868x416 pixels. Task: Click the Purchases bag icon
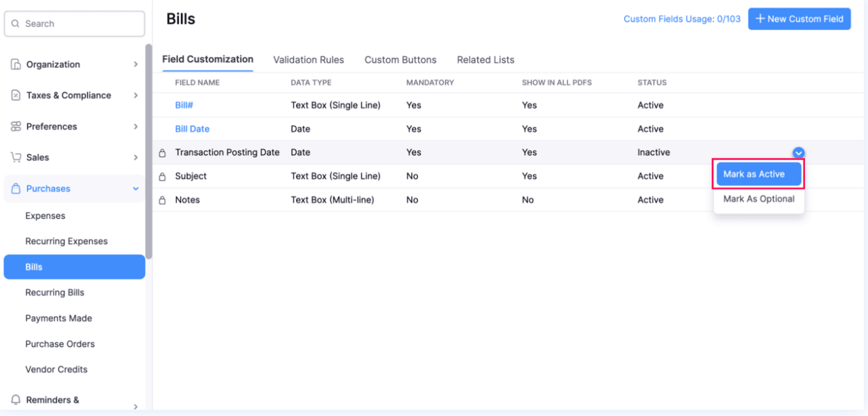tap(15, 189)
